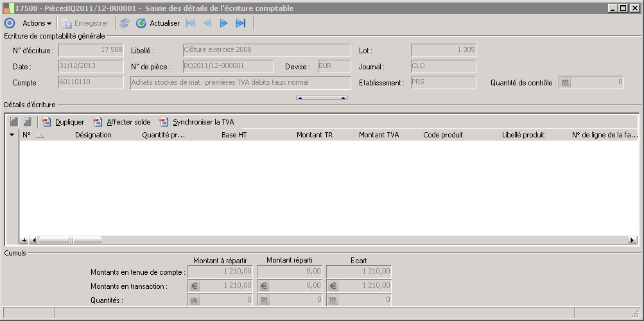Click the Compte field 60110110
The image size is (644, 321).
(x=91, y=82)
